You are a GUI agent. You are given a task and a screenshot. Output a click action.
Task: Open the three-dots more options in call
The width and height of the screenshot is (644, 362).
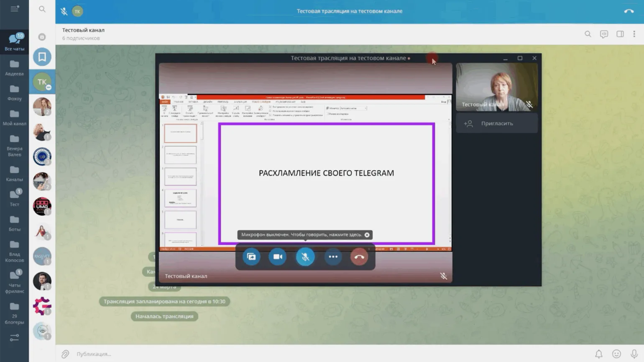(333, 257)
